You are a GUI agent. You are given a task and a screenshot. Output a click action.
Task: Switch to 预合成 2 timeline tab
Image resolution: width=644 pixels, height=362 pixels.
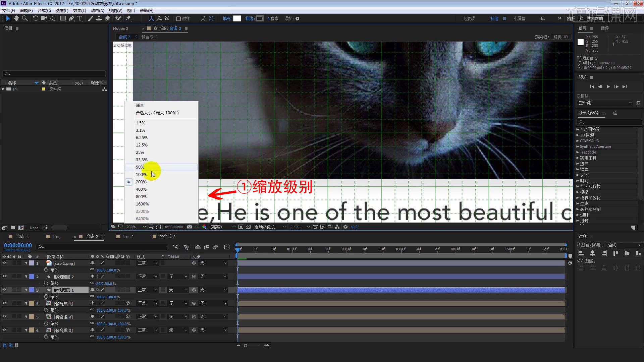tap(167, 237)
